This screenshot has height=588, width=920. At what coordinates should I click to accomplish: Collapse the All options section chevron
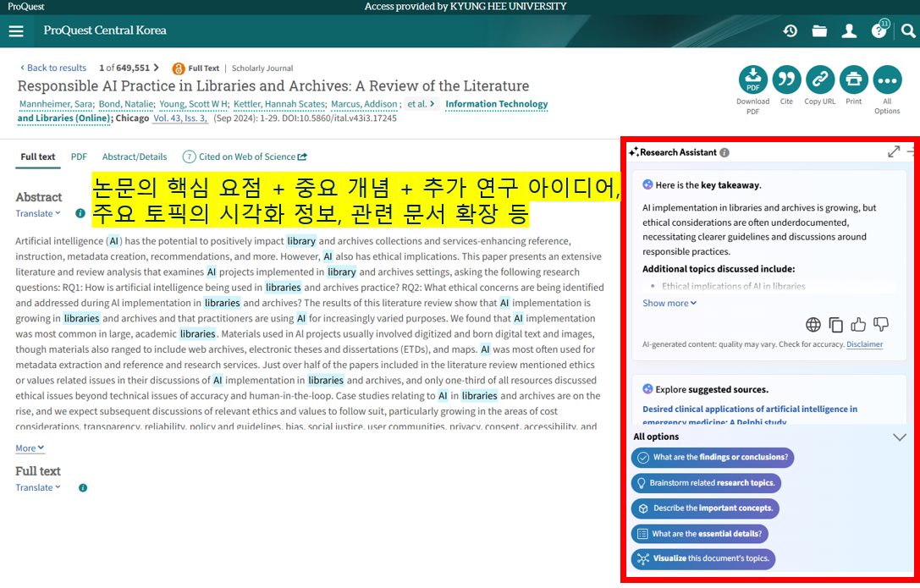point(900,437)
